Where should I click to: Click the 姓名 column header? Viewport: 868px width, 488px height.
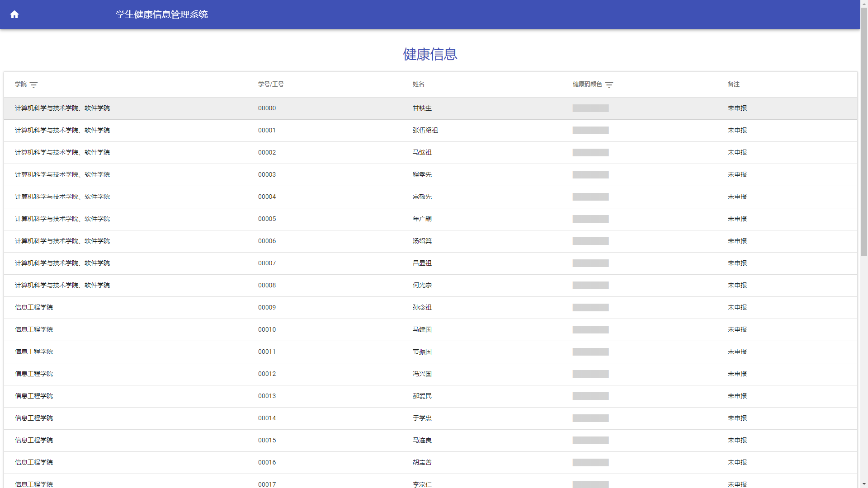coord(418,84)
